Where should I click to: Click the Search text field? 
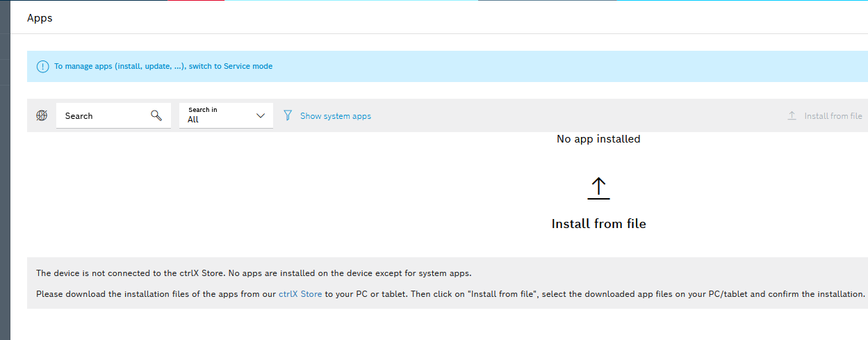113,116
